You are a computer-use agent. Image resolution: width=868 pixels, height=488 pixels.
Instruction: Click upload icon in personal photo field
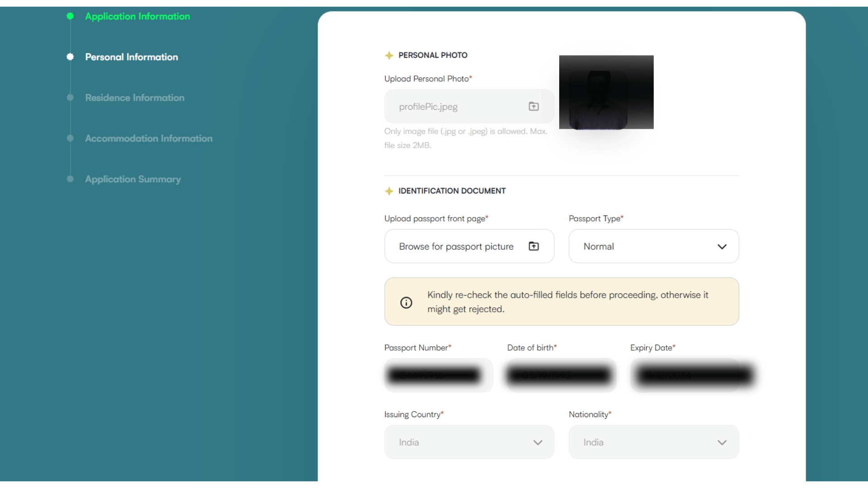click(x=533, y=107)
